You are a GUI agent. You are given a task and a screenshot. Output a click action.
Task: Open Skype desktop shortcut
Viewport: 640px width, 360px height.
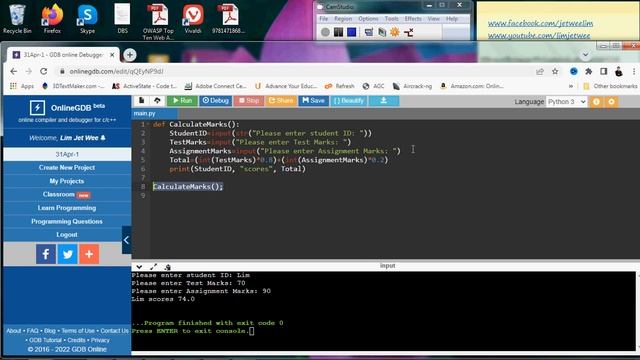coord(87,19)
